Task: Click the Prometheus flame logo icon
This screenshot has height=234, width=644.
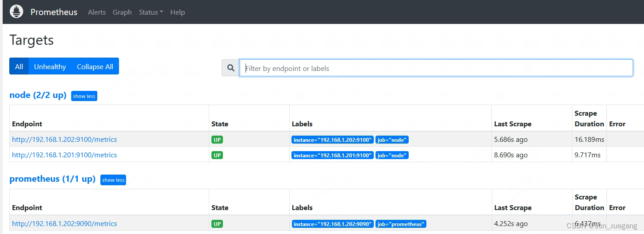Action: tap(16, 12)
